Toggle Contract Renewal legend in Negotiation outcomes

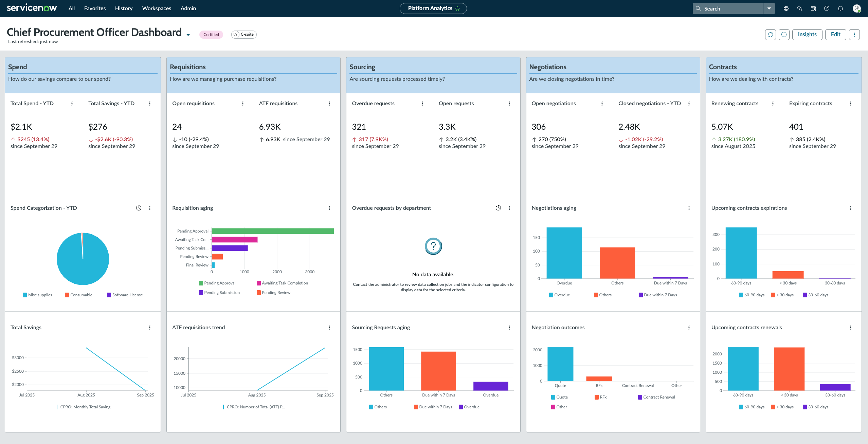tap(656, 397)
